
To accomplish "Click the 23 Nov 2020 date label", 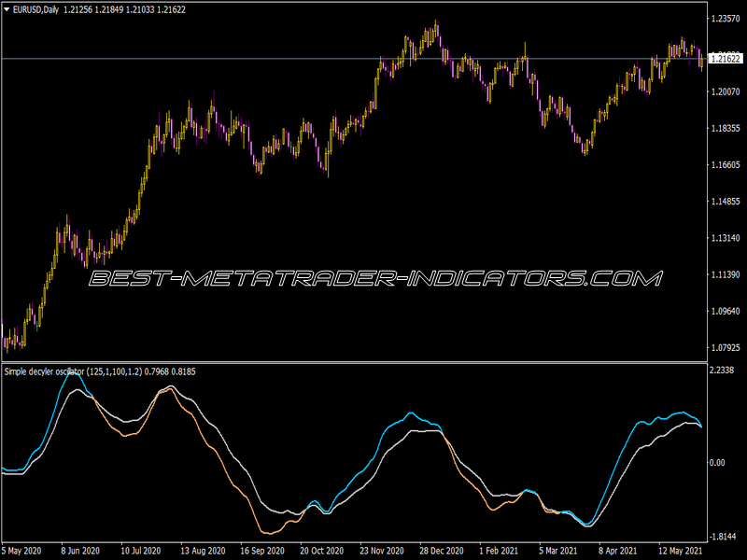I will click(x=382, y=551).
